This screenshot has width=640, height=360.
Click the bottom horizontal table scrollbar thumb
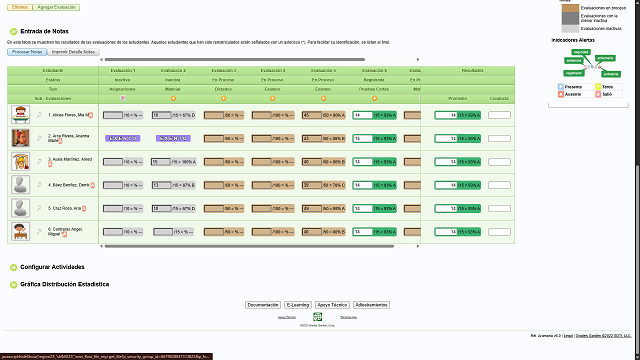pos(249,246)
